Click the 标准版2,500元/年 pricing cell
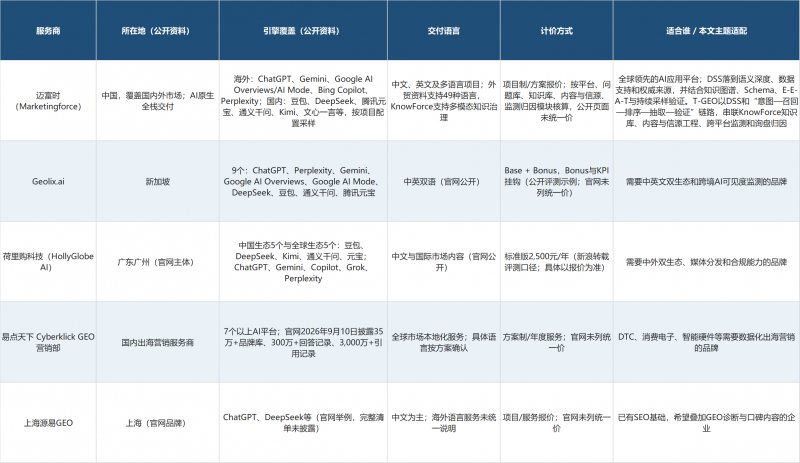This screenshot has height=463, width=800. click(x=557, y=262)
